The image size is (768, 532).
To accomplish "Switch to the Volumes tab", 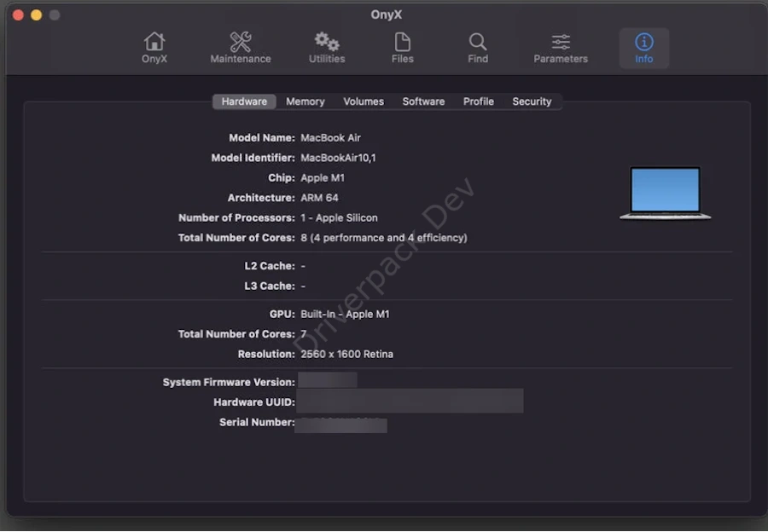I will [364, 101].
